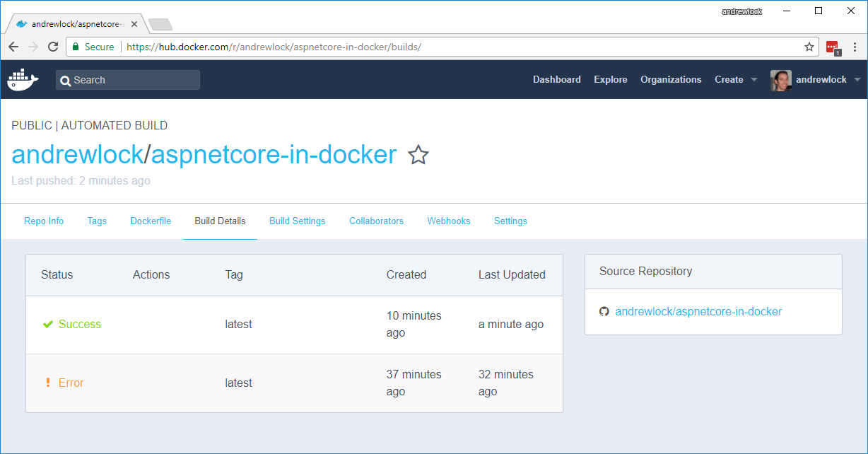This screenshot has height=454, width=868.
Task: Open the Error build details
Action: (x=71, y=383)
